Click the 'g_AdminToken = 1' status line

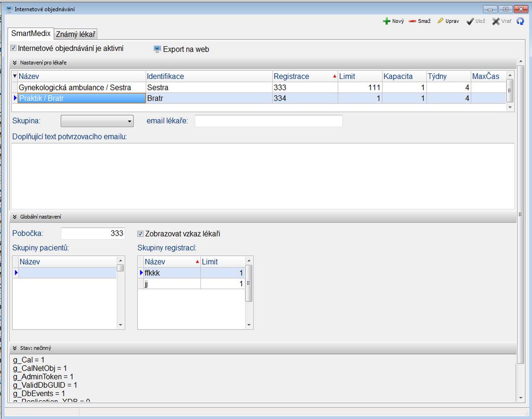[x=43, y=376]
